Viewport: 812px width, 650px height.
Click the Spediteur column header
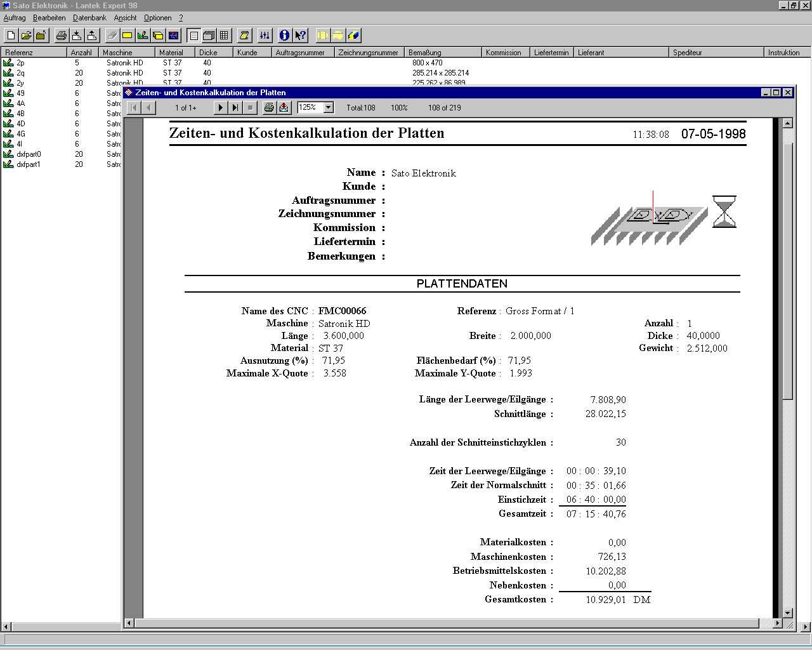point(716,53)
